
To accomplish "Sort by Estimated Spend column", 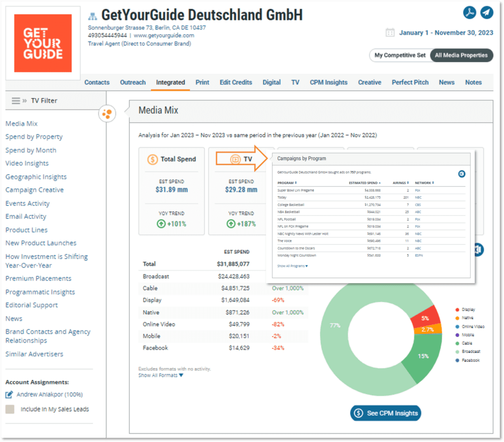I will pos(365,183).
